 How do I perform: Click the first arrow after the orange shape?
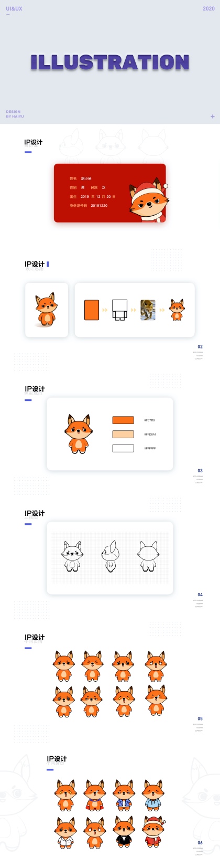pos(105,310)
